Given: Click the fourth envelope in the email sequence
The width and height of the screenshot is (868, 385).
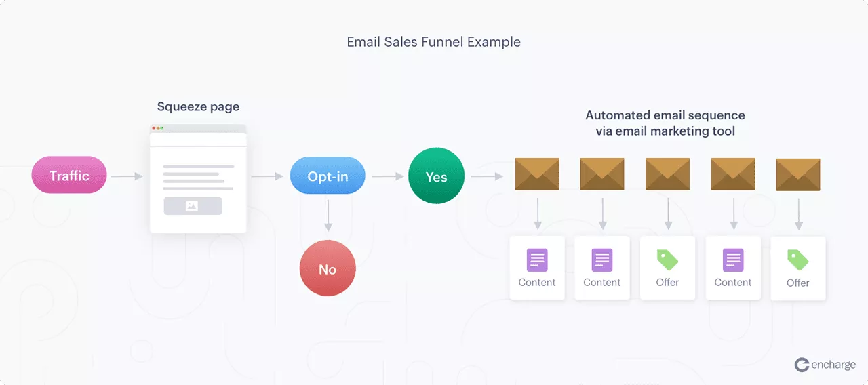Looking at the screenshot, I should pyautogui.click(x=733, y=174).
